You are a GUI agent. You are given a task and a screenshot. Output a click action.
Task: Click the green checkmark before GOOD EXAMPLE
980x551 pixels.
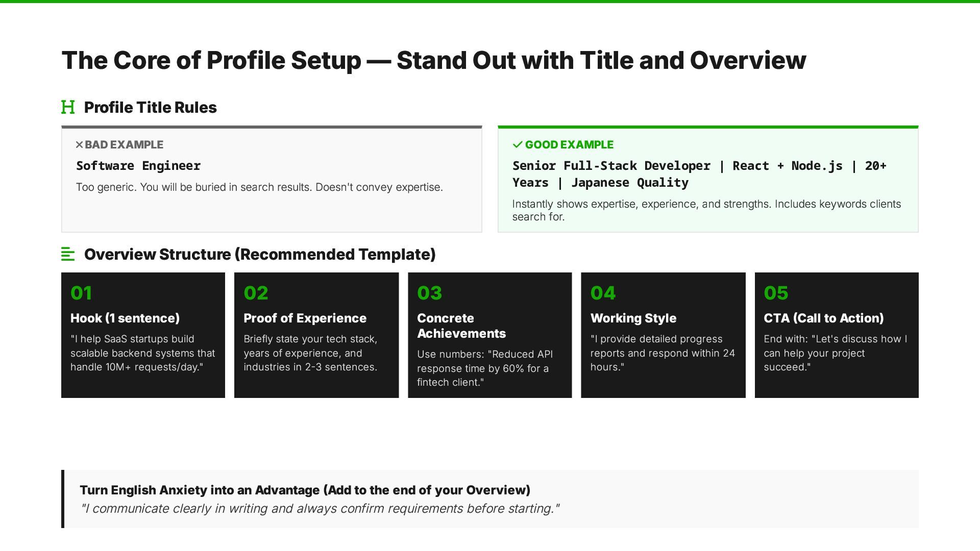click(518, 145)
